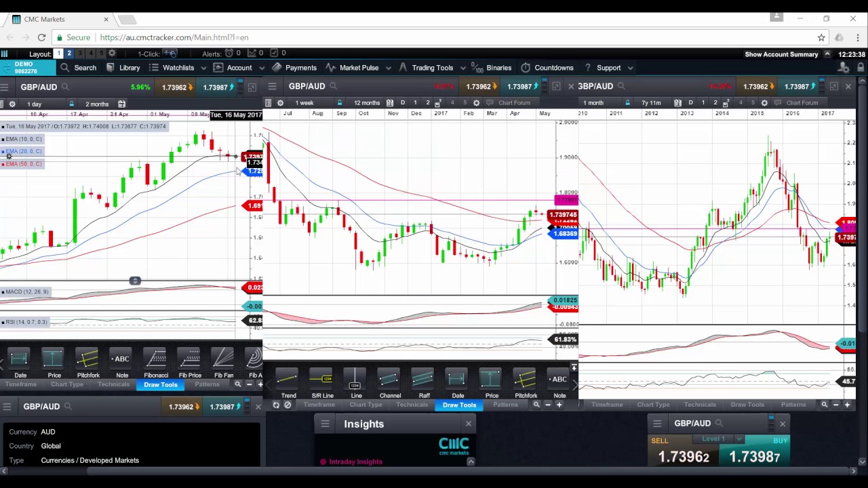Expand the Show Account Summary chevron
The height and width of the screenshot is (488, 868).
point(827,54)
